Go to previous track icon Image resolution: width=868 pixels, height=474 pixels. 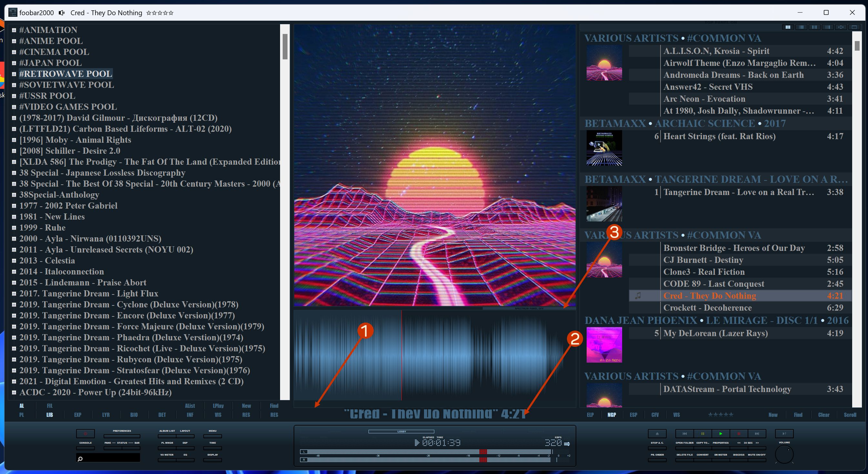684,434
